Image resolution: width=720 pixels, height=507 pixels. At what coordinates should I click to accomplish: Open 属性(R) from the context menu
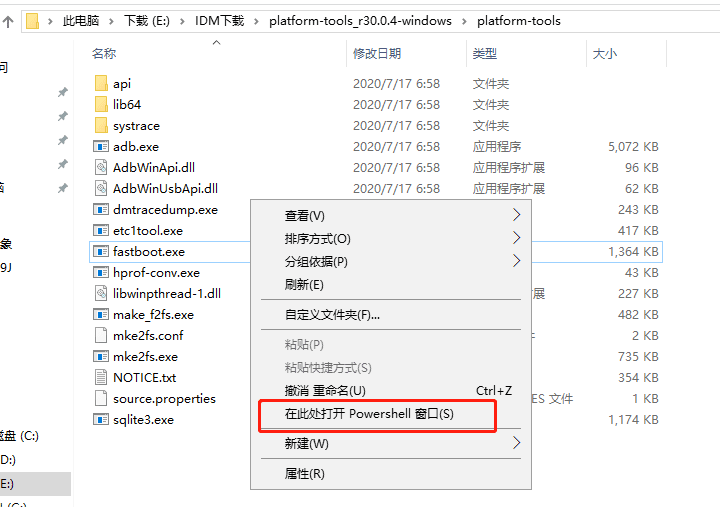pos(304,474)
